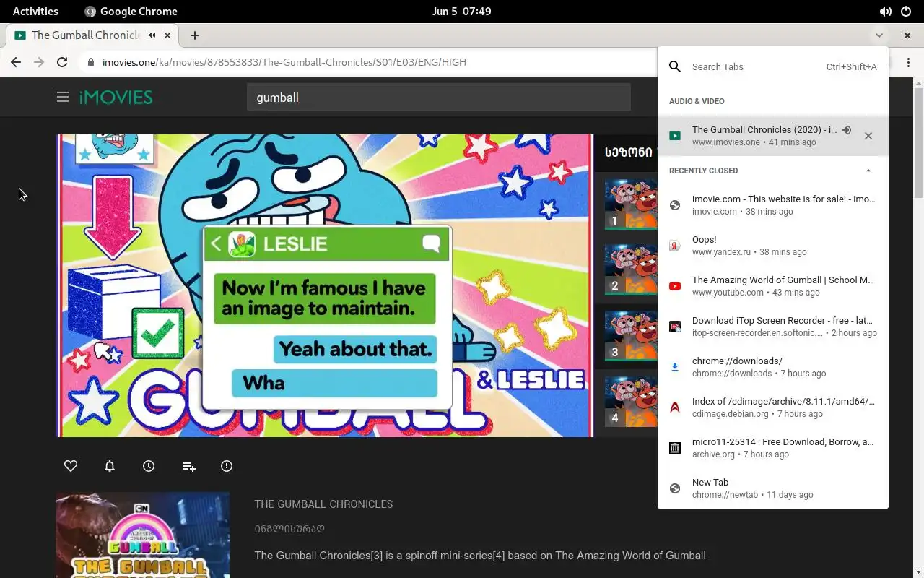Add movie to favorites with heart icon
This screenshot has height=578, width=924.
(71, 466)
